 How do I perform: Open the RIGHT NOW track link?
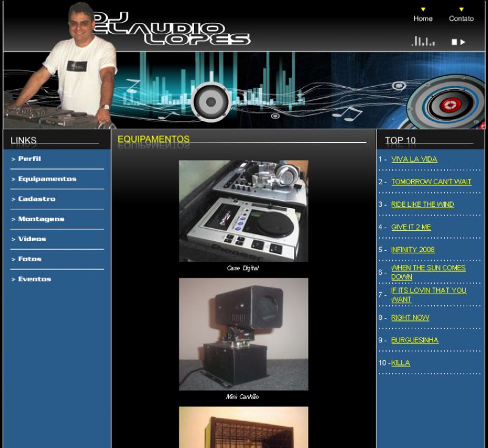[x=410, y=317]
